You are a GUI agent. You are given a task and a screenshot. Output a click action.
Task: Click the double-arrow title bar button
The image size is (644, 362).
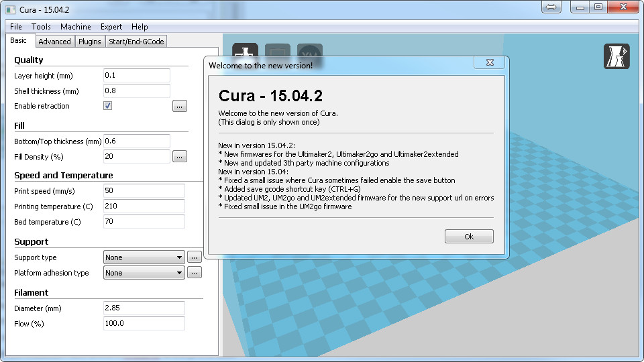pyautogui.click(x=551, y=7)
